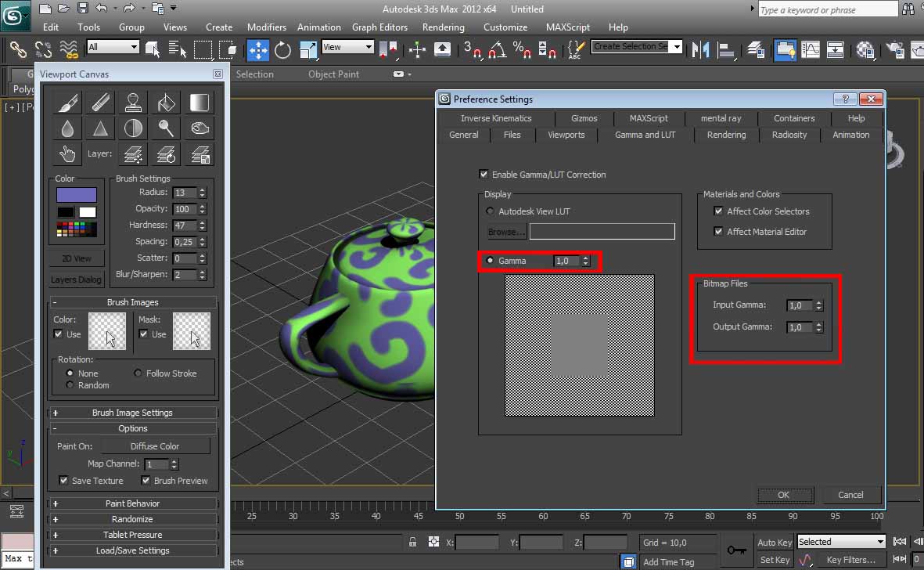The width and height of the screenshot is (924, 570).
Task: Open the All selection filter dropdown
Action: point(113,46)
